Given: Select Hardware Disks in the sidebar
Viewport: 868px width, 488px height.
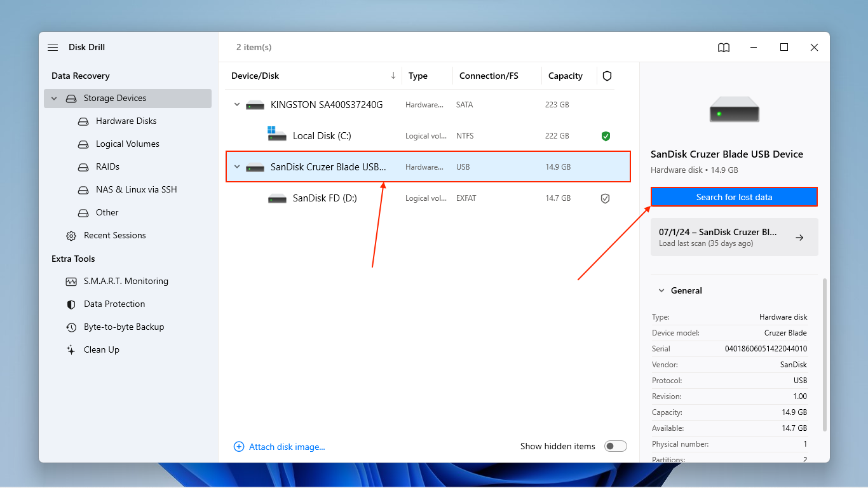Looking at the screenshot, I should pyautogui.click(x=126, y=121).
